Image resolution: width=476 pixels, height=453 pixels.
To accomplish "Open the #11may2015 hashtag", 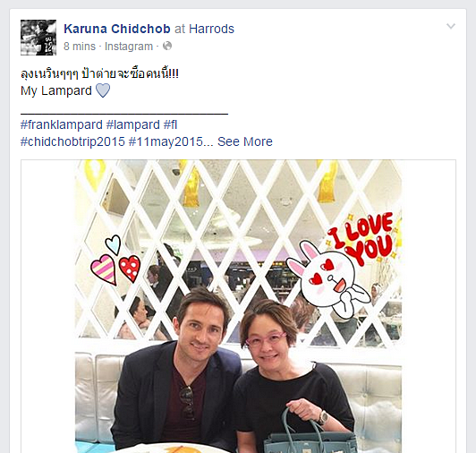I will point(166,141).
